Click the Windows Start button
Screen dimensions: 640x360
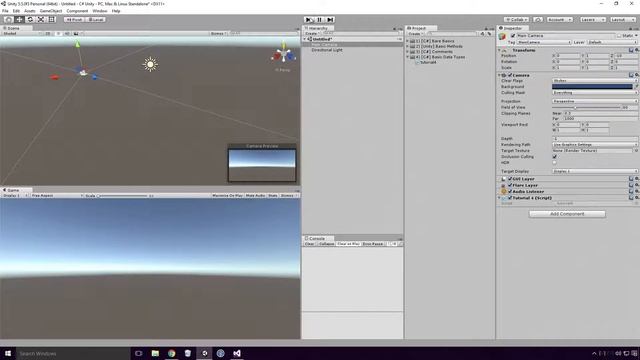point(8,353)
